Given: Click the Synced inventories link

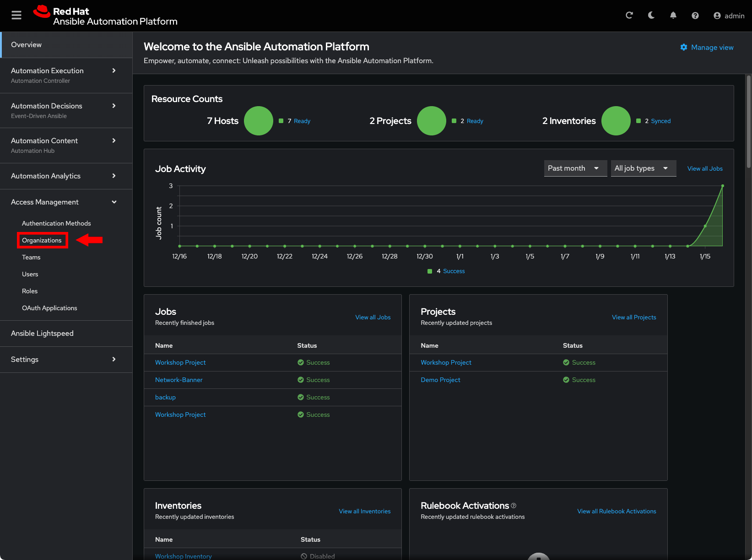Looking at the screenshot, I should 661,121.
